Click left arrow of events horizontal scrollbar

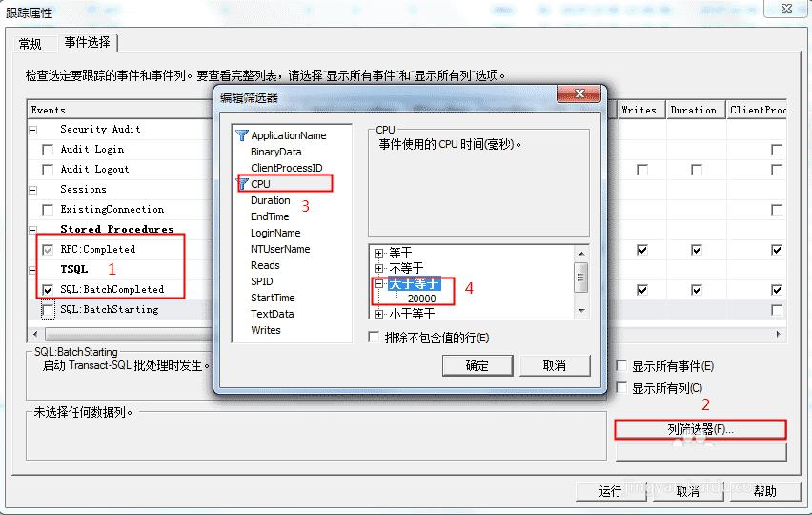tap(35, 334)
